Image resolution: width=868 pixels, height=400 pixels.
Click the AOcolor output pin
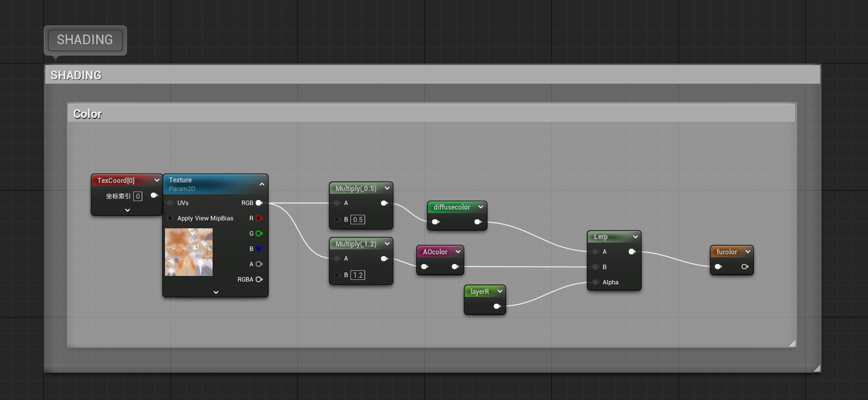pos(455,267)
